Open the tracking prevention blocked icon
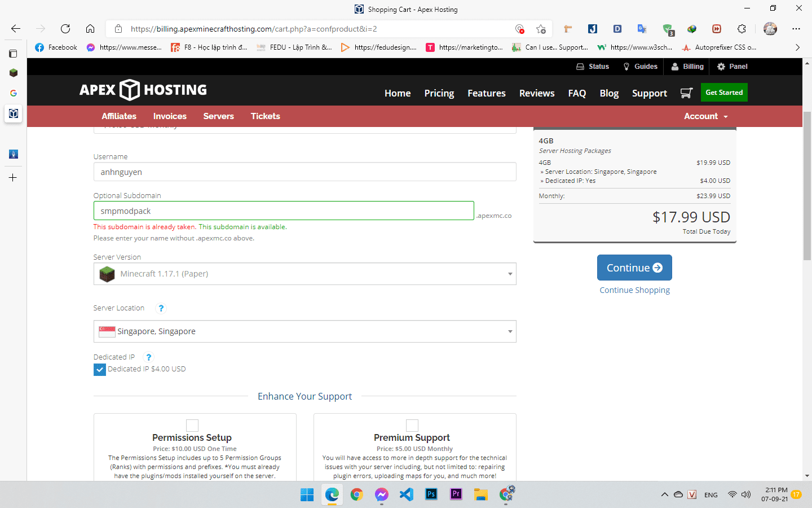Image resolution: width=812 pixels, height=508 pixels. click(x=519, y=29)
